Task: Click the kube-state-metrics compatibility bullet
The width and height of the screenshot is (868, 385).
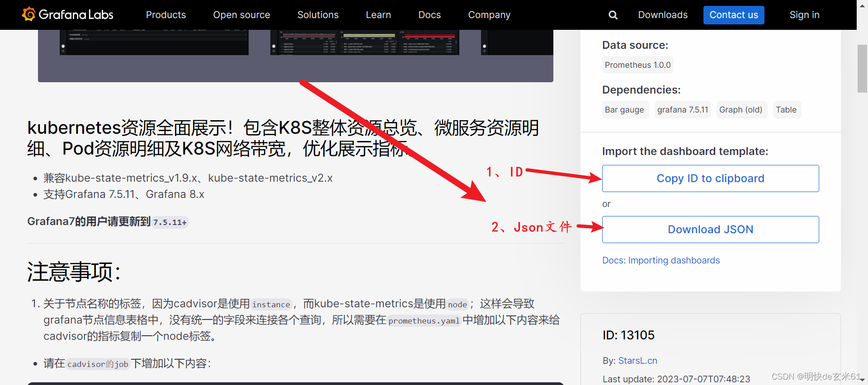Action: click(x=188, y=178)
